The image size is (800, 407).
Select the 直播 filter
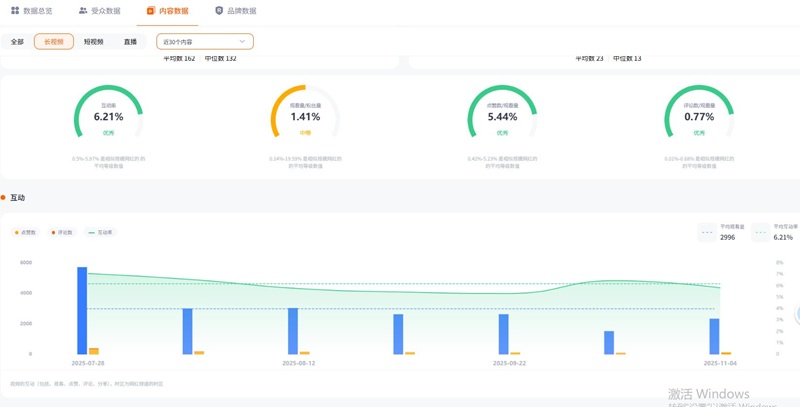130,42
